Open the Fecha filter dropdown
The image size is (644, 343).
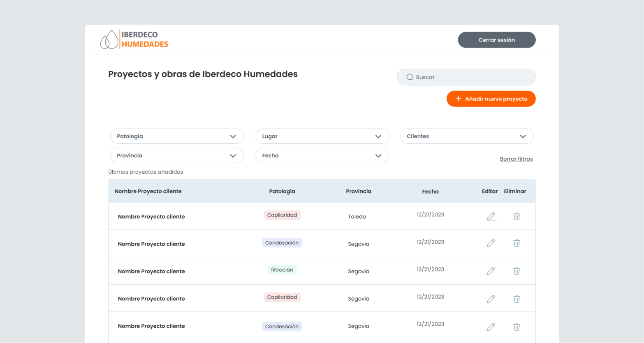pos(322,156)
